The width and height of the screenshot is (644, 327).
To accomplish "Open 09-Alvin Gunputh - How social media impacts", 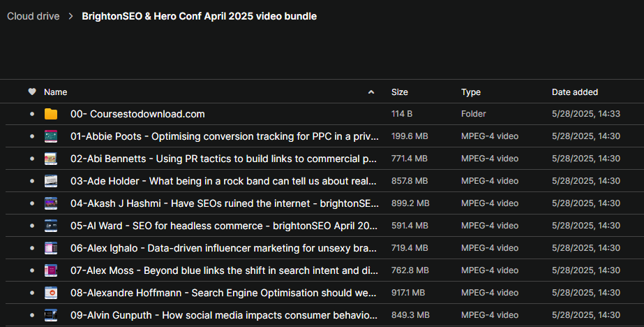I will (224, 315).
